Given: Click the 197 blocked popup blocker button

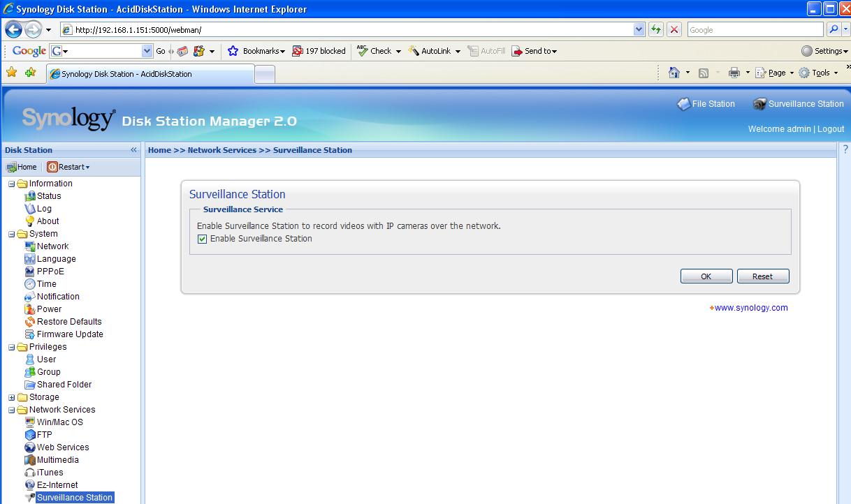Looking at the screenshot, I should pyautogui.click(x=319, y=51).
